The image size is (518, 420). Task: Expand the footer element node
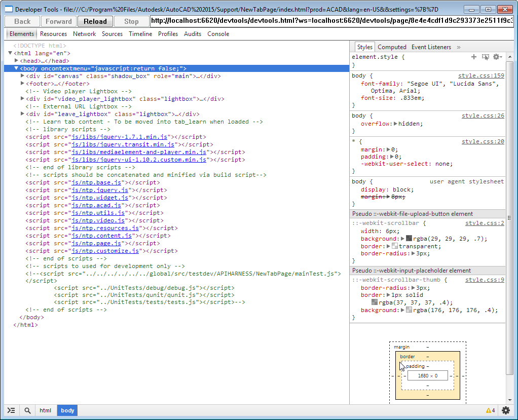tap(22, 84)
